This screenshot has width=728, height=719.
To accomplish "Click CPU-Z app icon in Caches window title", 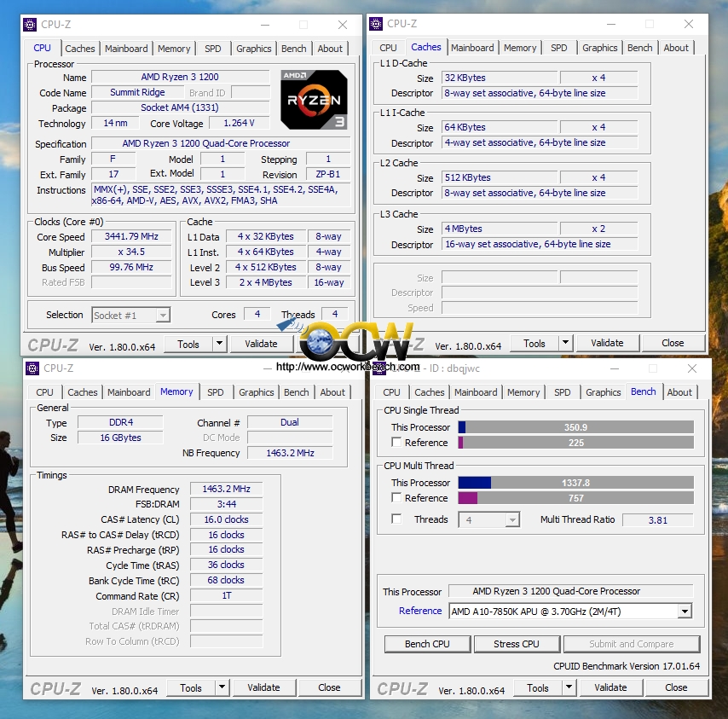I will coord(376,24).
